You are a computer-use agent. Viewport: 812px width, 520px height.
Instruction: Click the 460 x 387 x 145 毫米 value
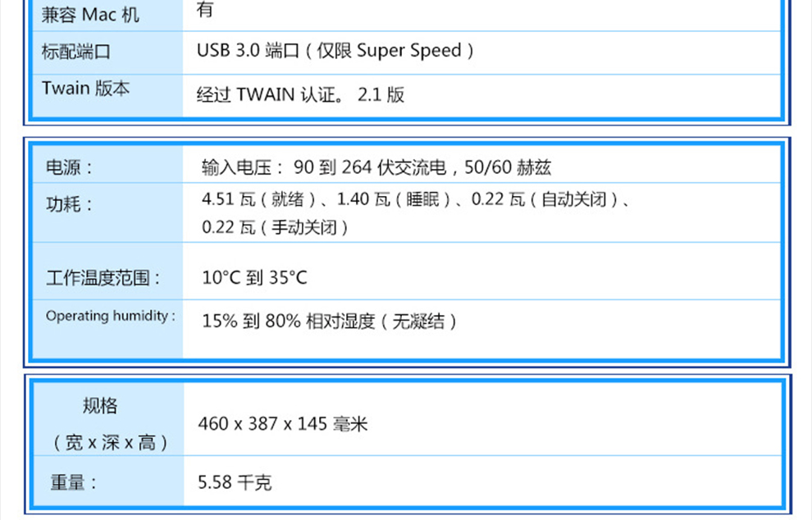(x=283, y=424)
